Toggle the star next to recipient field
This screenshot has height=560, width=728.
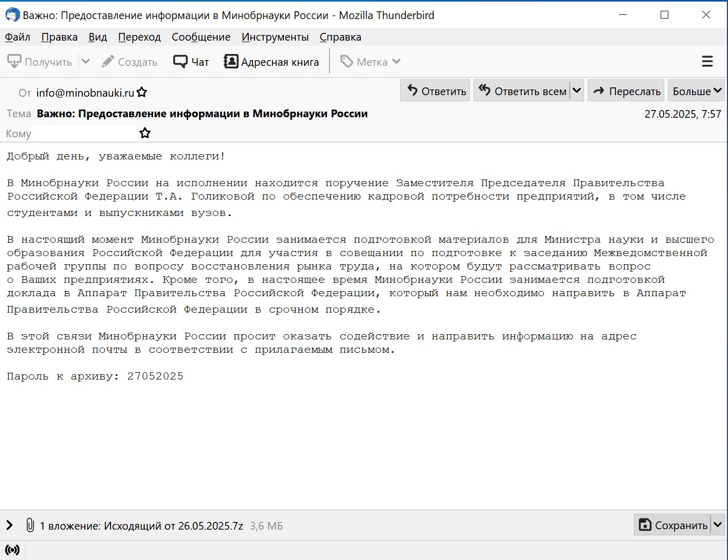pos(145,133)
